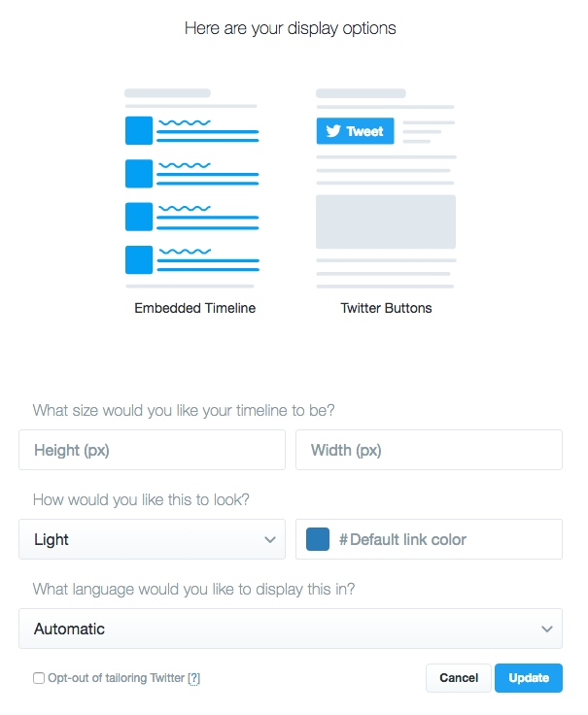Open the Automatic language dropdown
Screen dimensions: 588x715
(x=291, y=629)
